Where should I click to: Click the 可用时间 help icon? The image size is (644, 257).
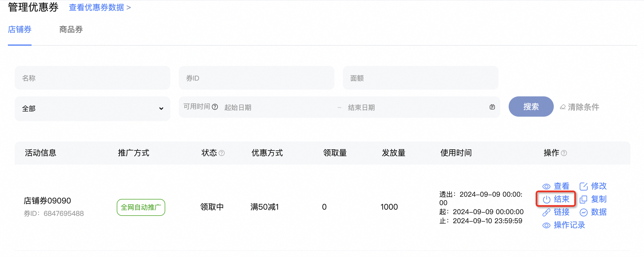point(215,107)
